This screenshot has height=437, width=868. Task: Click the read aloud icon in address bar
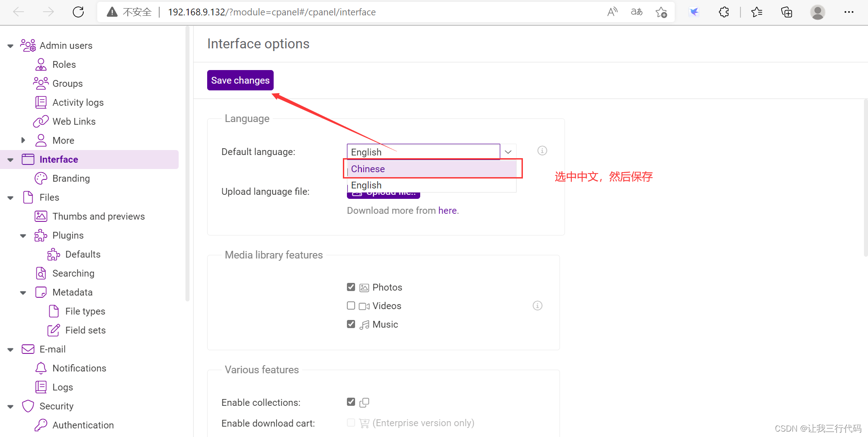point(612,12)
